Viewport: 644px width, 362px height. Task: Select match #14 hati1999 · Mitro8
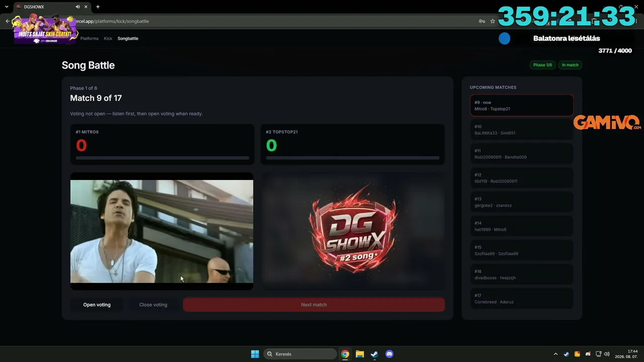click(x=522, y=226)
